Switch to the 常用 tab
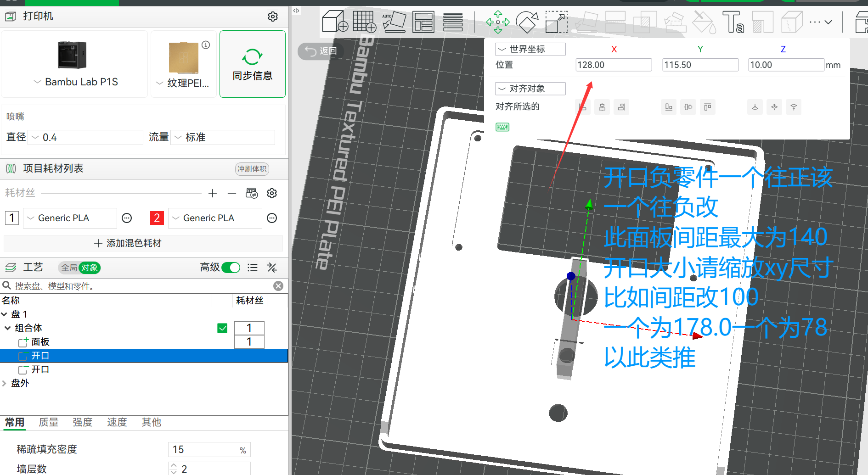868x475 pixels. (x=15, y=422)
